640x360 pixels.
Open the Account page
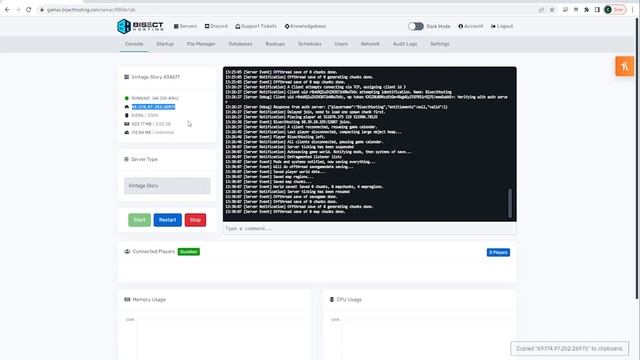(471, 26)
